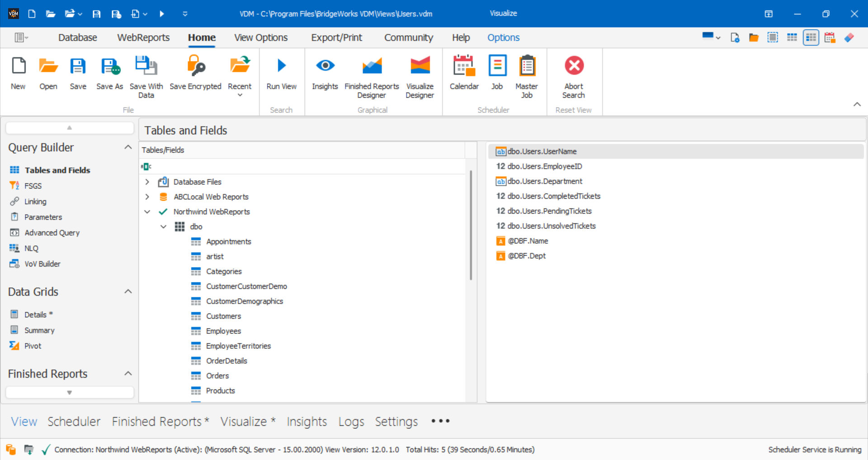Click the Abort Search icon
The height and width of the screenshot is (460, 868).
573,66
